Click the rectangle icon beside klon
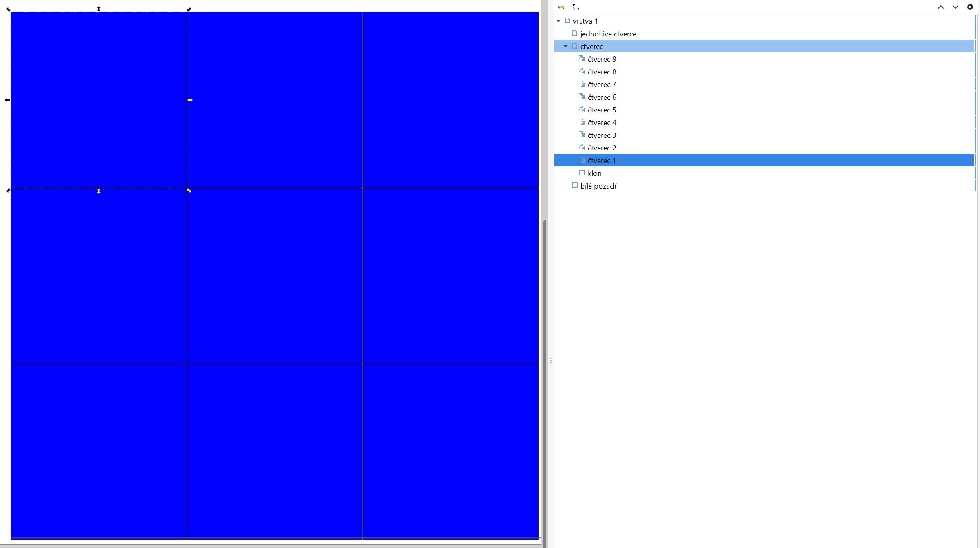This screenshot has width=980, height=548. coord(582,173)
